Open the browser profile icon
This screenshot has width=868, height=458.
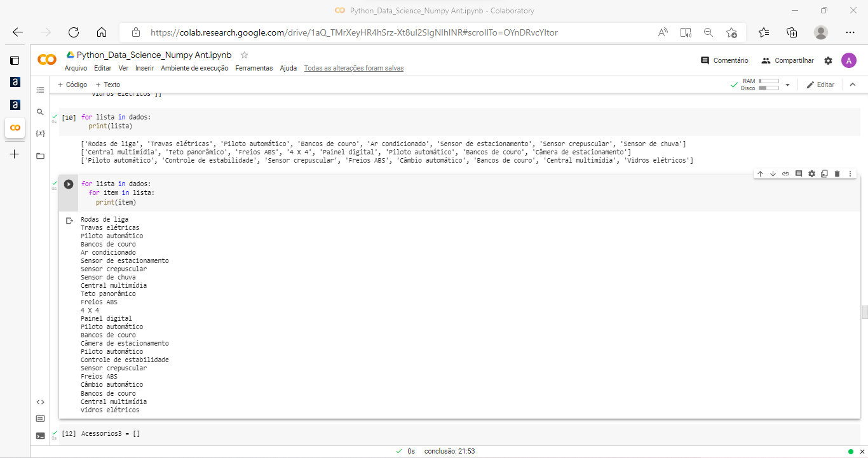[x=821, y=32]
